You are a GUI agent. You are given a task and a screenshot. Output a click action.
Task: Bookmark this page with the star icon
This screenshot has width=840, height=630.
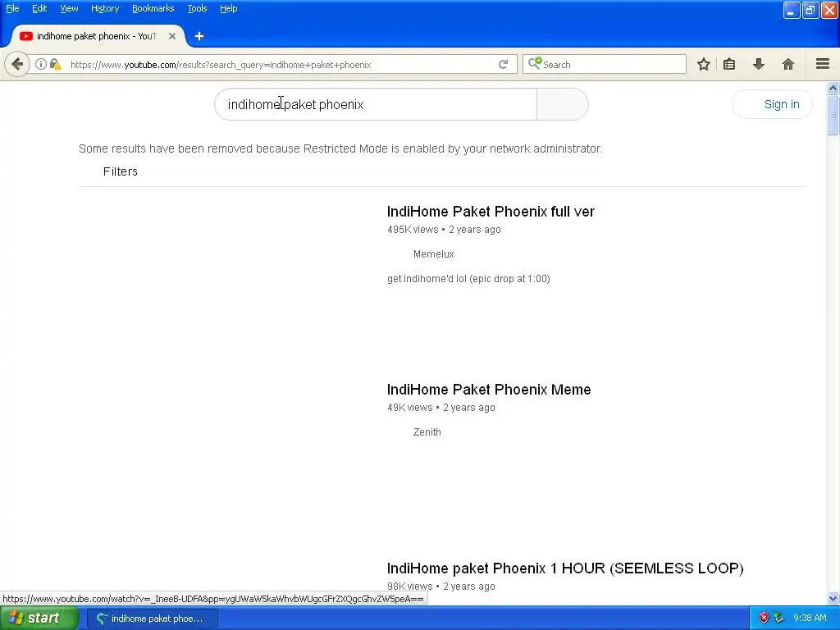[x=703, y=64]
